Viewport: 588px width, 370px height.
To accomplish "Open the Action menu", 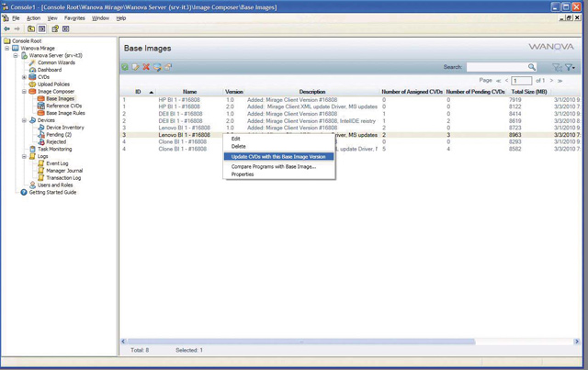I will pyautogui.click(x=33, y=18).
